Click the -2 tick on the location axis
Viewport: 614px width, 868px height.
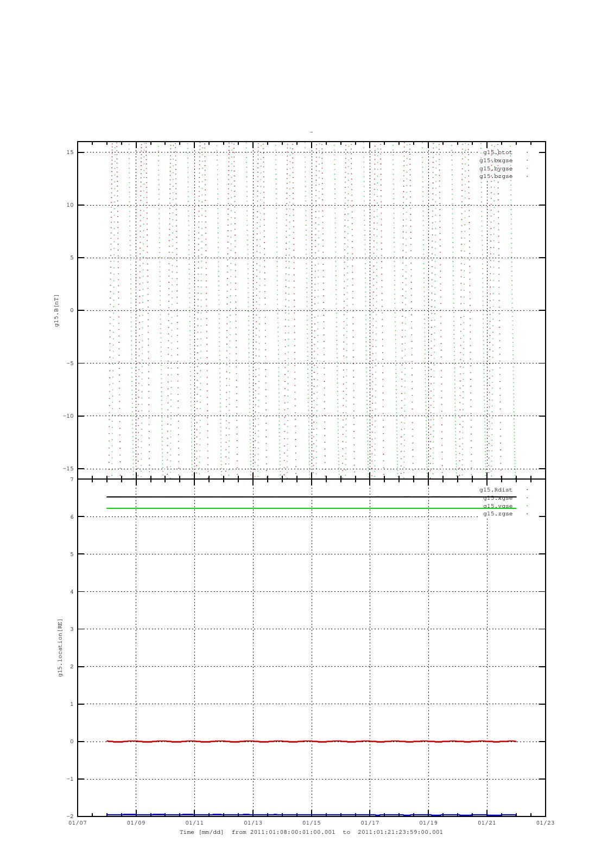coord(70,816)
